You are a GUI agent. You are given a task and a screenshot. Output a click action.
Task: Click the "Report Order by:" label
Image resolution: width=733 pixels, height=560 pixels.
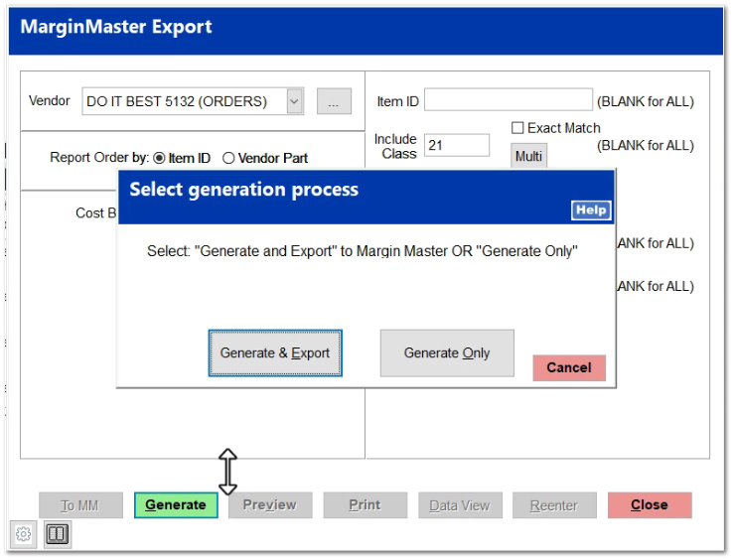99,158
